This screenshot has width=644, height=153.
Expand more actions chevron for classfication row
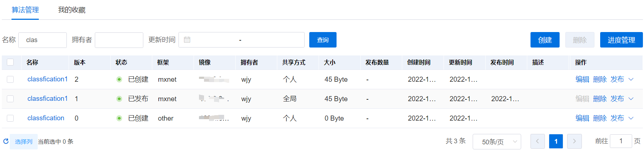[x=631, y=118]
